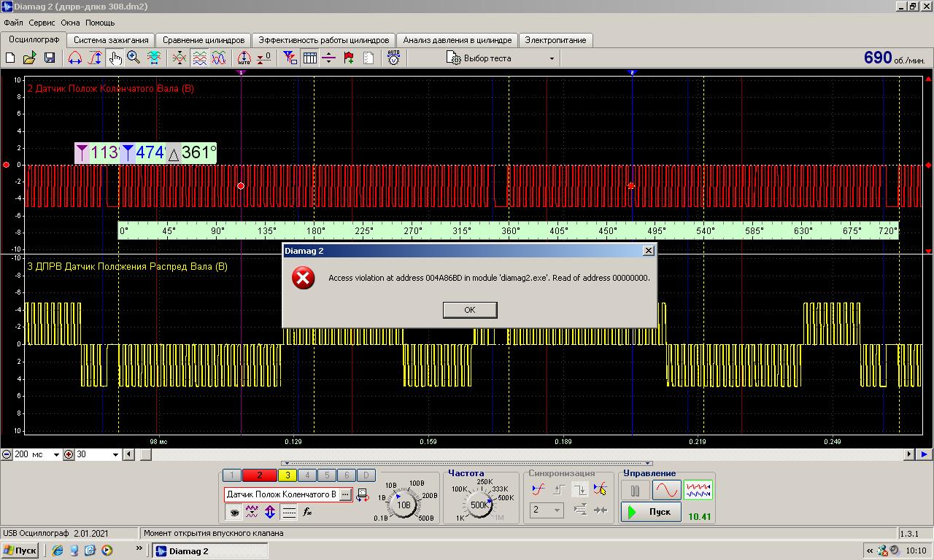Screen dimensions: 934x560
Task: Click the 500K frequency knob
Action: [479, 505]
